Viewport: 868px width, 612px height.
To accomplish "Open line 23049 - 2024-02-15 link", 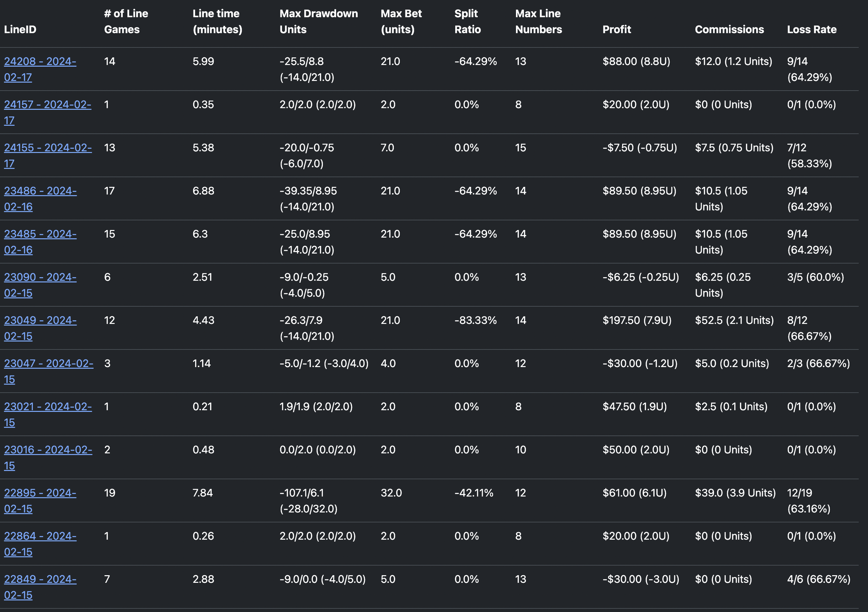I will pyautogui.click(x=40, y=320).
